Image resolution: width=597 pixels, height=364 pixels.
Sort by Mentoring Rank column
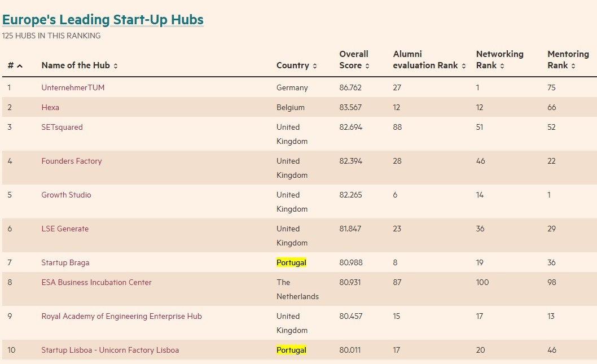pos(573,66)
